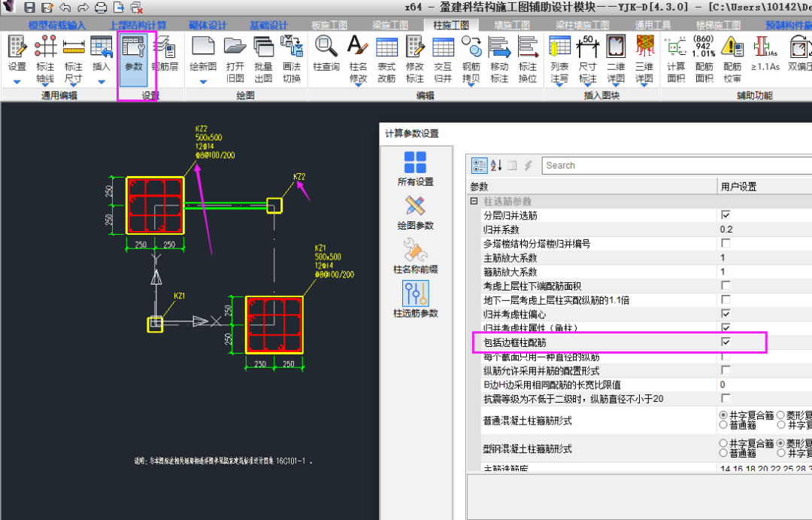Viewport: 812px width, 520px height.
Task: Toggle 考虑上层柱下端配筋面积 checkbox
Action: [x=726, y=286]
